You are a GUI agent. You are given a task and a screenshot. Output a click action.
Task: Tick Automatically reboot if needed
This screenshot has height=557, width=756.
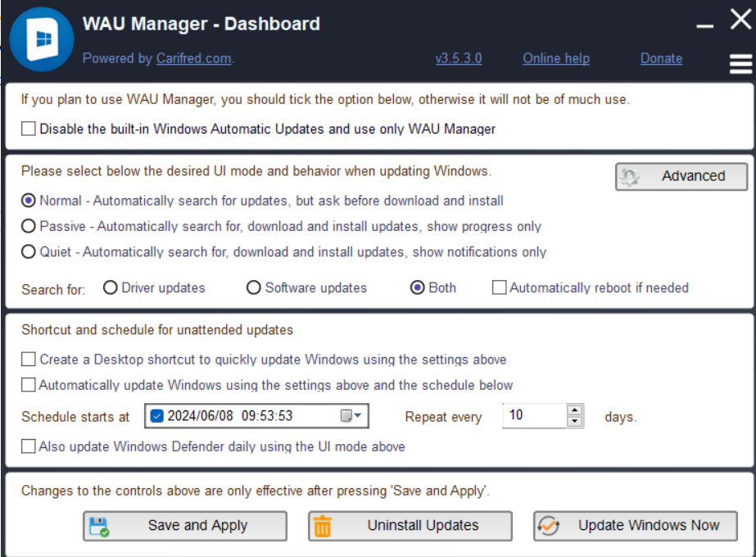[x=499, y=288]
